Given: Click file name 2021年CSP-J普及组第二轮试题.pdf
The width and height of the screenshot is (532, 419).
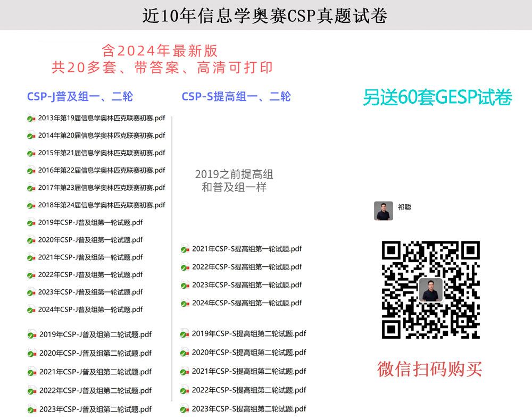Looking at the screenshot, I should pos(95,372).
